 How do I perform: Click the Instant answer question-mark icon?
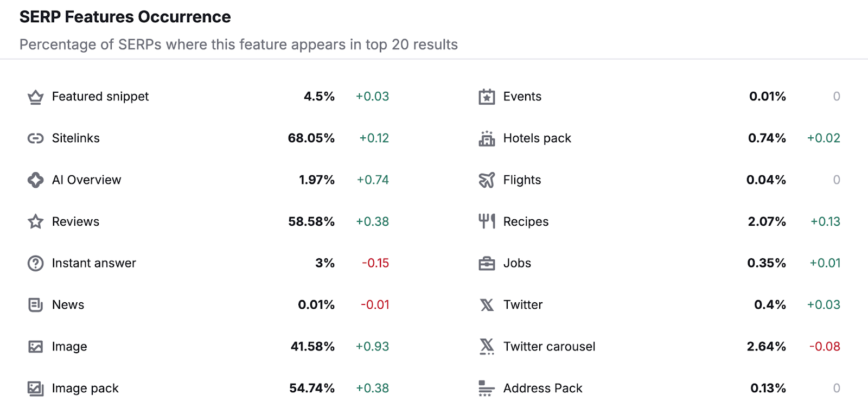tap(35, 263)
